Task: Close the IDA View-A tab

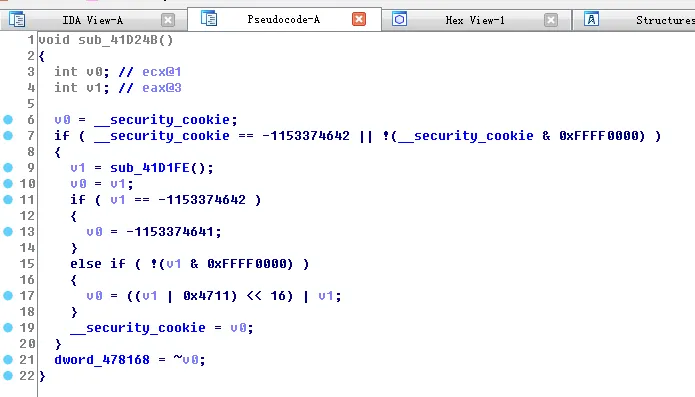Action: pyautogui.click(x=168, y=20)
